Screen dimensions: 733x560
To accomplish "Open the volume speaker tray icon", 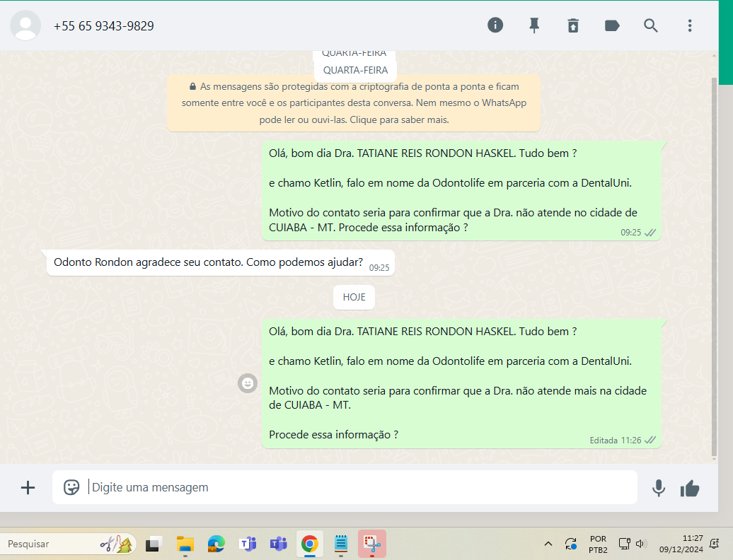I will coord(641,544).
